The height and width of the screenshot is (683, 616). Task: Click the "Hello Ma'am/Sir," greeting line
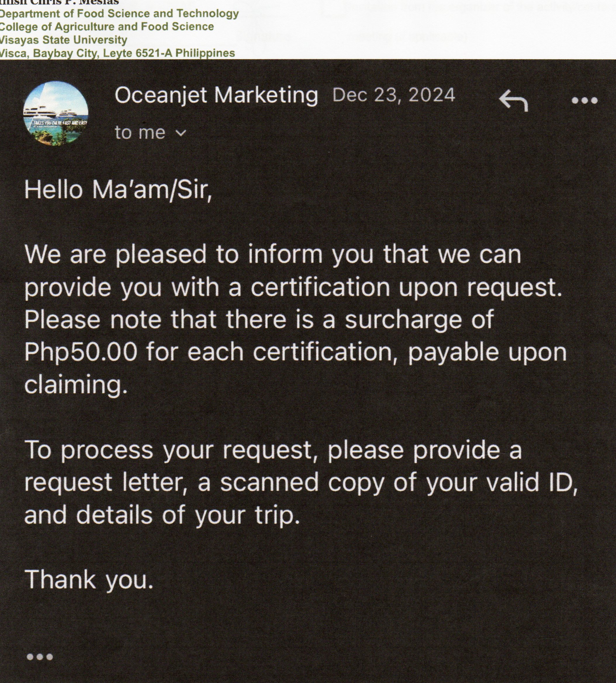pyautogui.click(x=118, y=190)
